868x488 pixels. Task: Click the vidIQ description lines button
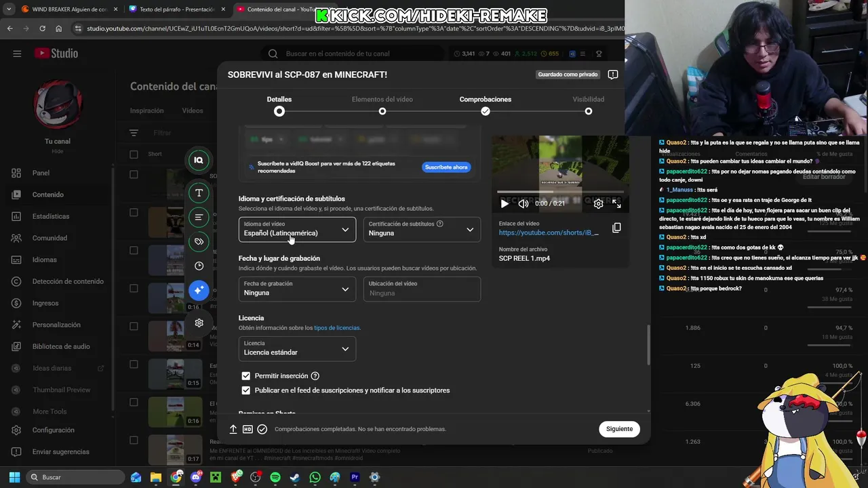tap(199, 217)
